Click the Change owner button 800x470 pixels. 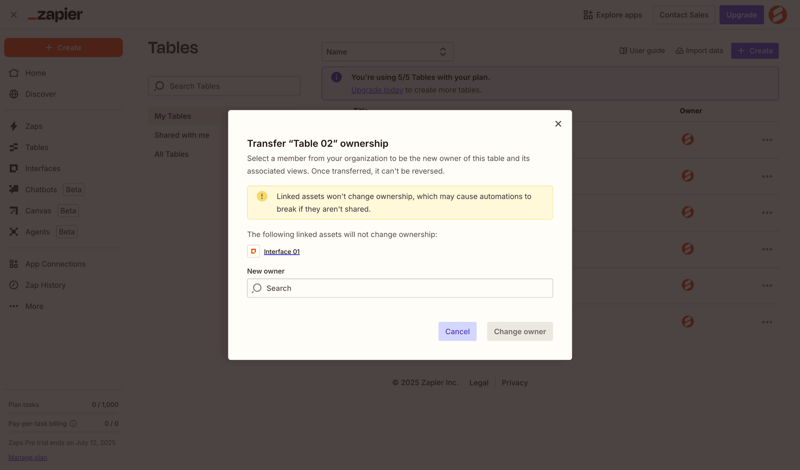click(x=519, y=331)
